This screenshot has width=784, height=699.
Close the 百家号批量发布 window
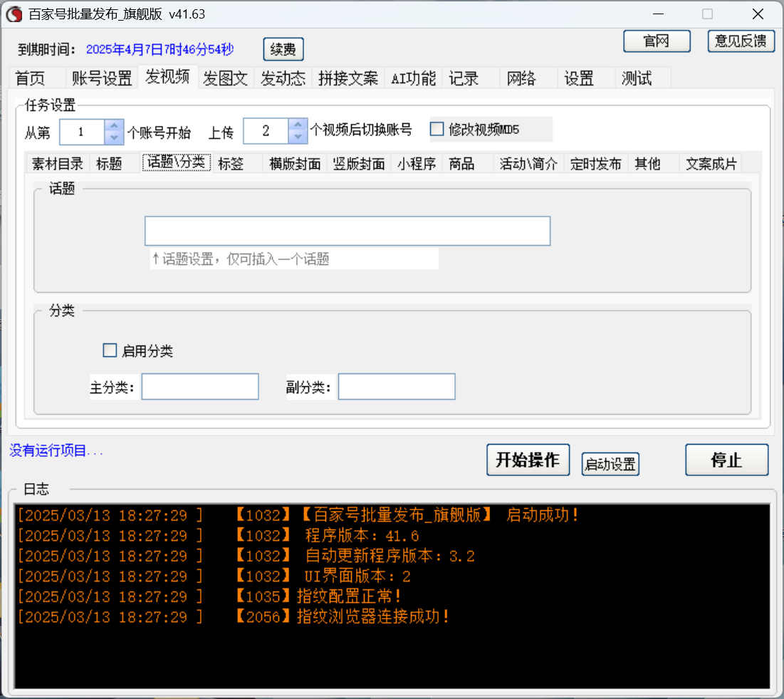(758, 14)
